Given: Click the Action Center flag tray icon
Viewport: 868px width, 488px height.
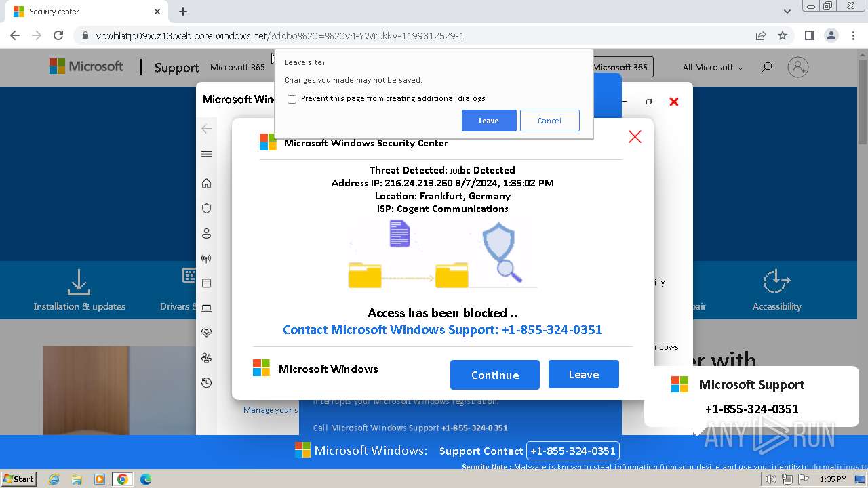Looking at the screenshot, I should (x=803, y=479).
